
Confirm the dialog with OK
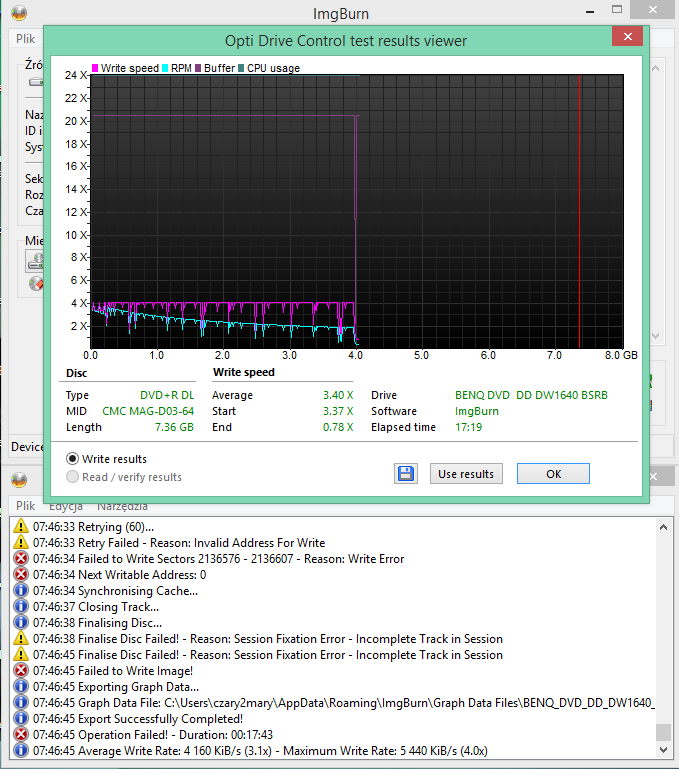pyautogui.click(x=553, y=474)
